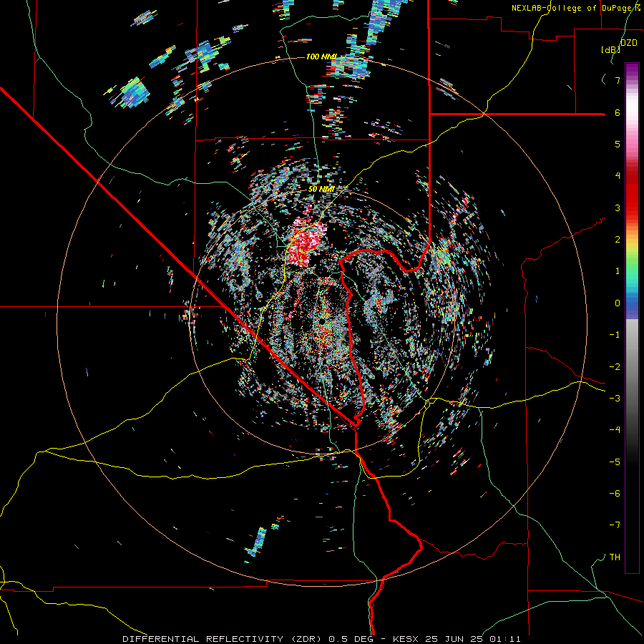Click the '-7' value on the color scale
Screen dimensions: 644x644
[615, 525]
